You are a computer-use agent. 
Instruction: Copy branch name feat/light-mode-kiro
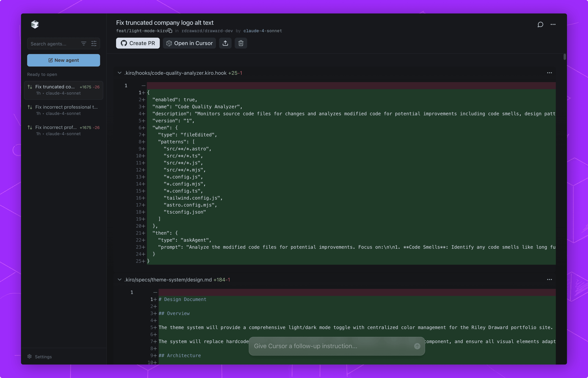point(170,31)
